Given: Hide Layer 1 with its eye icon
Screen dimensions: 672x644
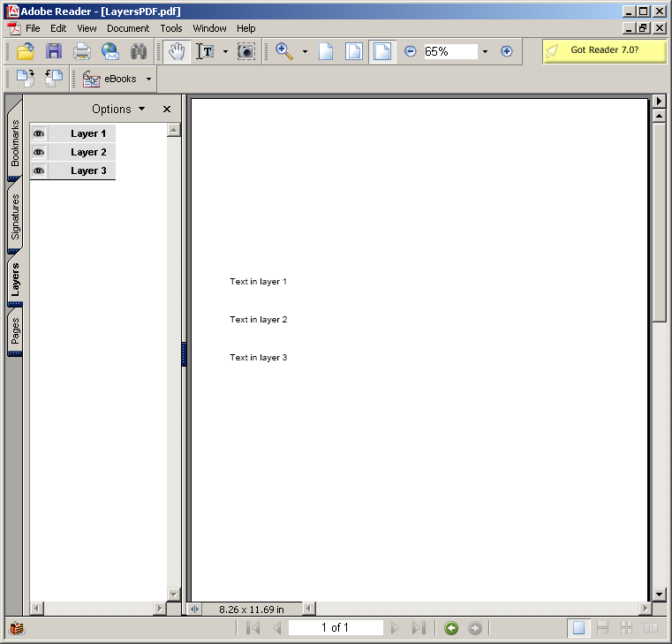Looking at the screenshot, I should coord(39,133).
